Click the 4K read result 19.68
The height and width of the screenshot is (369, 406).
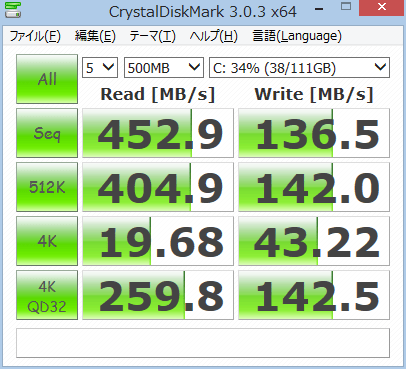(x=158, y=241)
